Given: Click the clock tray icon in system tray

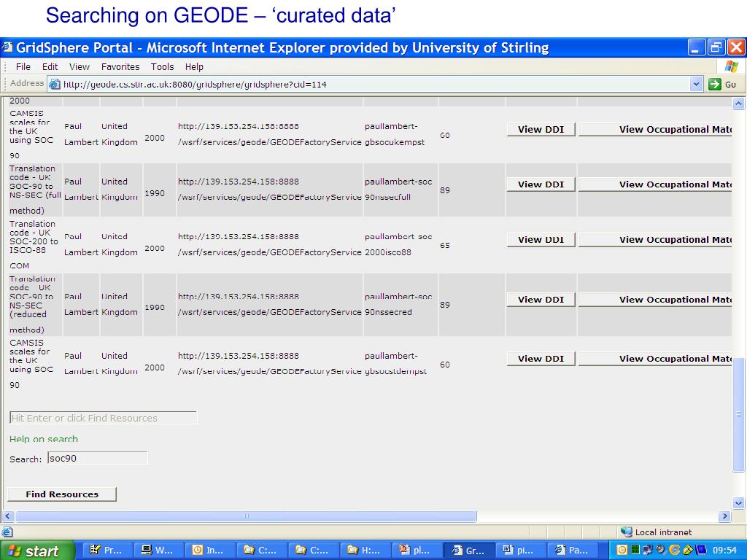Looking at the screenshot, I should (x=622, y=550).
